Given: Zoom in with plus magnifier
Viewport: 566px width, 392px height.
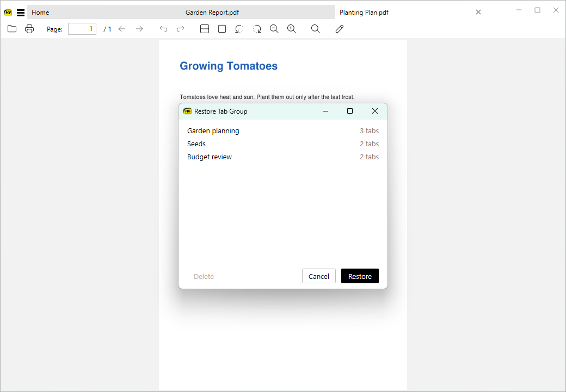Looking at the screenshot, I should click(292, 29).
